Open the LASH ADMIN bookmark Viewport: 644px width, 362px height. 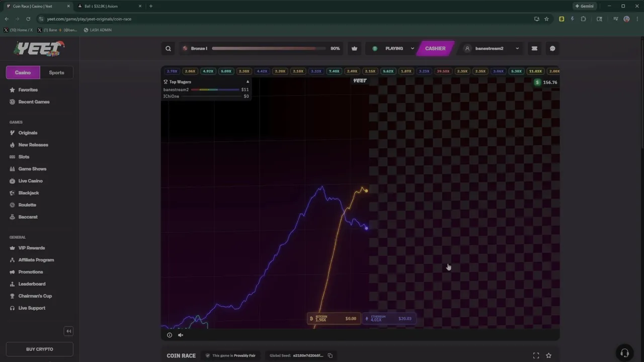coord(98,30)
